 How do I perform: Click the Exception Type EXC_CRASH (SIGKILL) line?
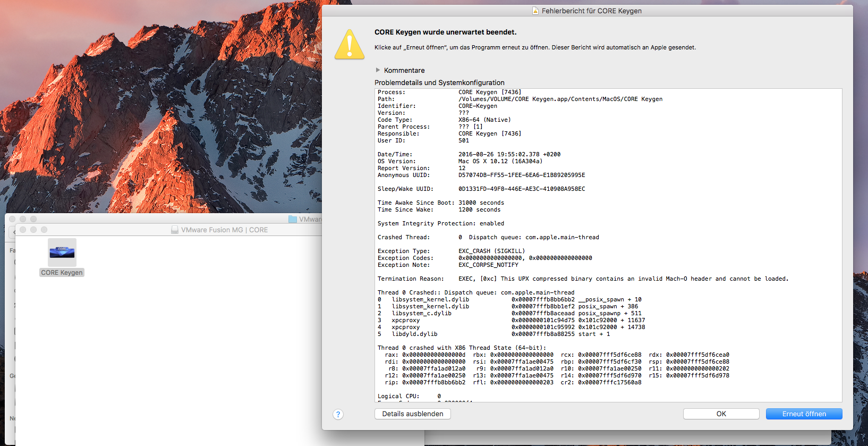[451, 251]
